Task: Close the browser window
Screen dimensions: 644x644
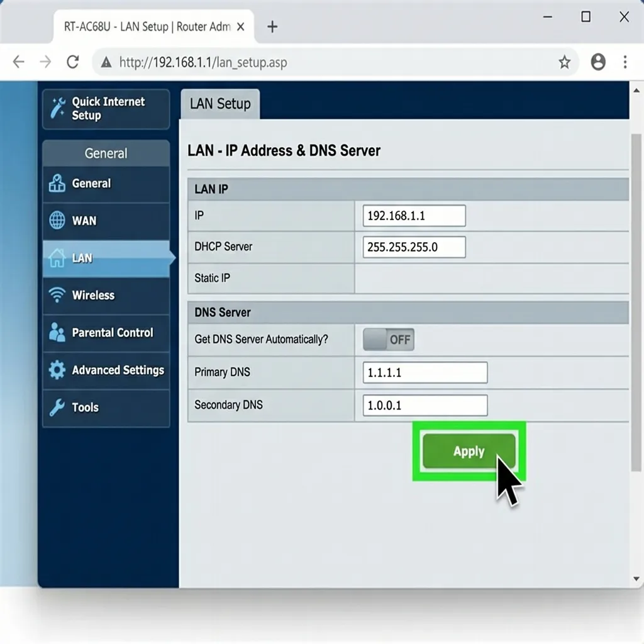Action: point(624,17)
